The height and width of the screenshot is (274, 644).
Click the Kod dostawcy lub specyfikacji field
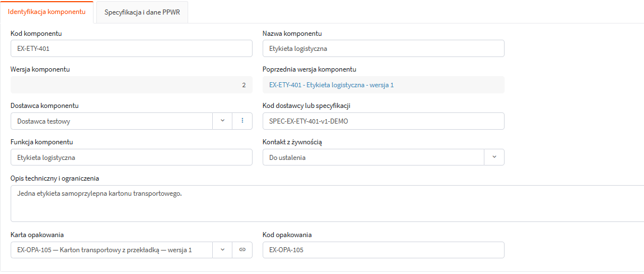(384, 121)
